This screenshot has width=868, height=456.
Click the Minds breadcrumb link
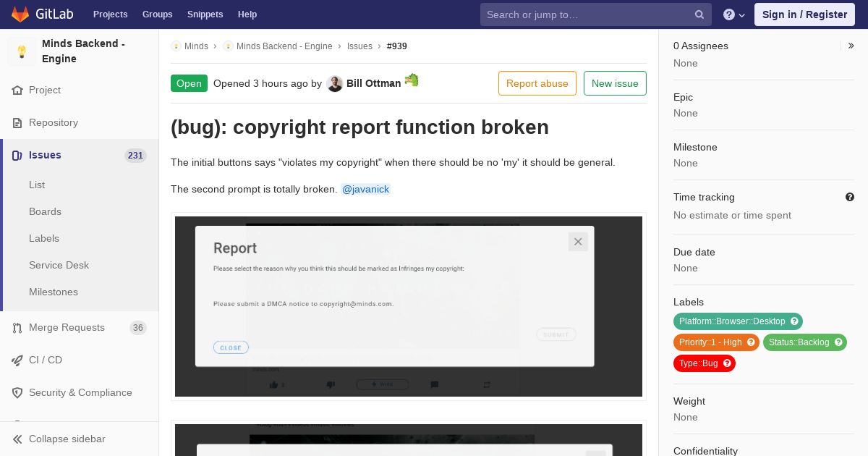tap(196, 46)
